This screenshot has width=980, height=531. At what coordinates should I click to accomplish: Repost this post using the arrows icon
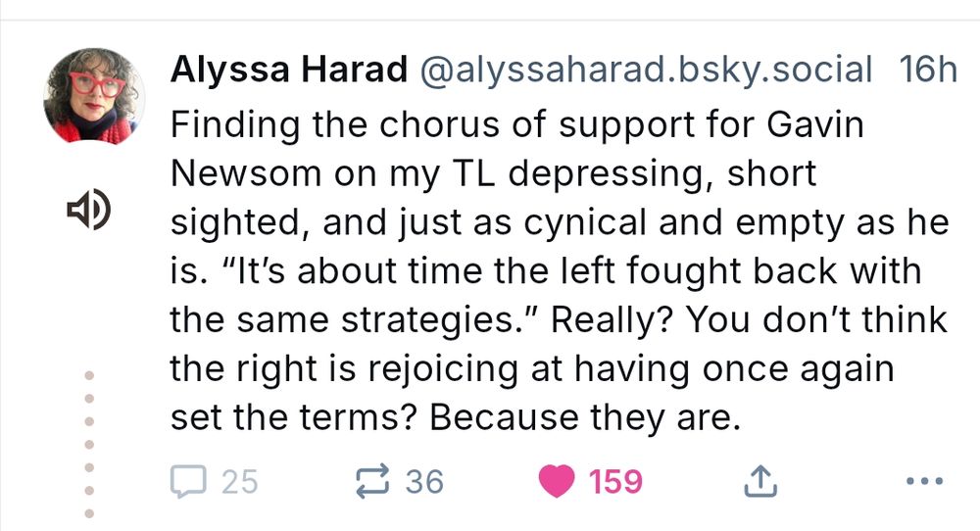369,481
